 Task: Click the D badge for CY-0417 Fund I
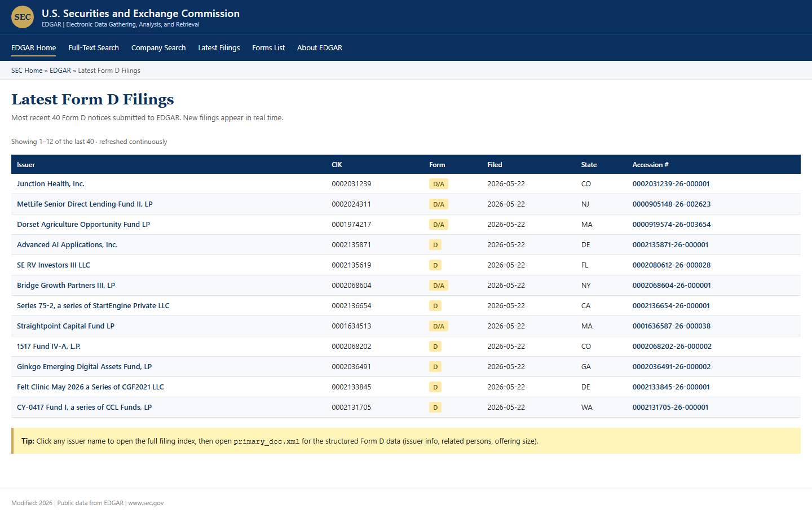pyautogui.click(x=435, y=408)
